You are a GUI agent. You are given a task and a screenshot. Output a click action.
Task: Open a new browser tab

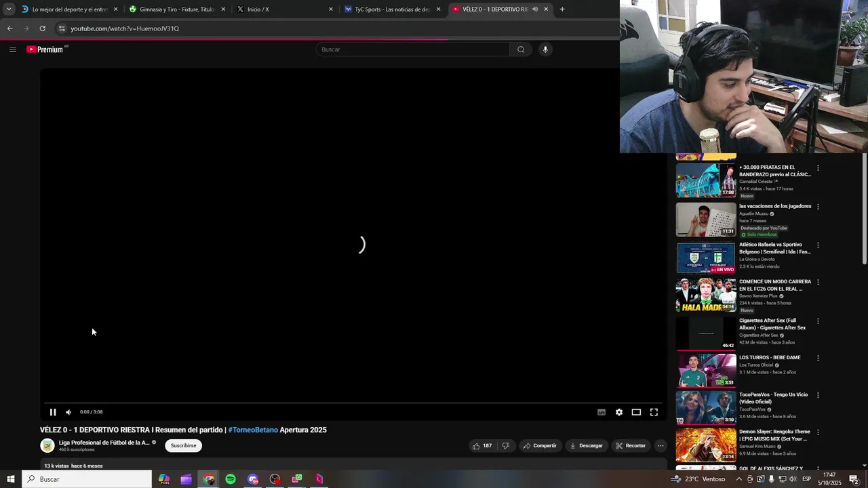(x=562, y=9)
